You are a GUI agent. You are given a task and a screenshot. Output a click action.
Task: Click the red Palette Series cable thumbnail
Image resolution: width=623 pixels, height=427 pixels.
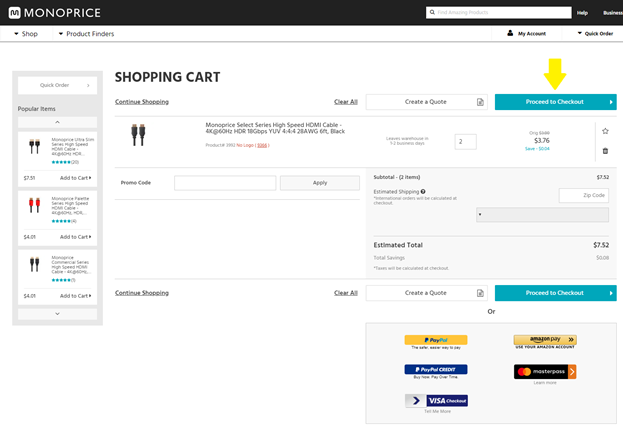[x=35, y=205]
